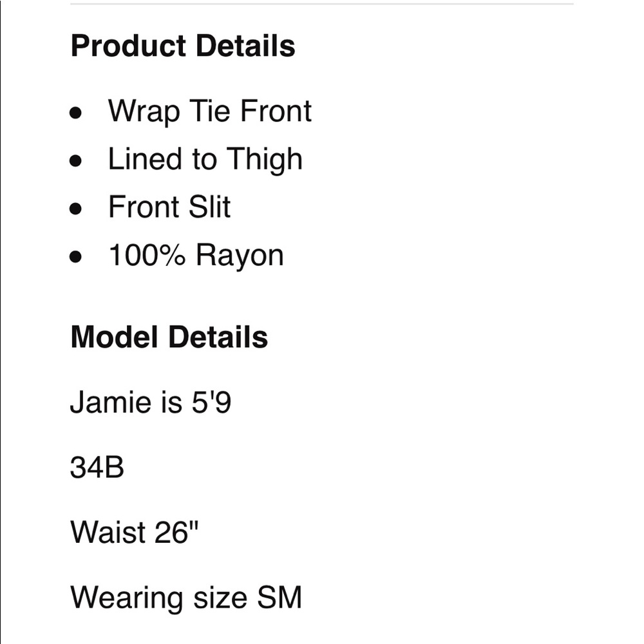Click the Wrap Tie Front list item
The width and height of the screenshot is (644, 644).
pyautogui.click(x=209, y=111)
